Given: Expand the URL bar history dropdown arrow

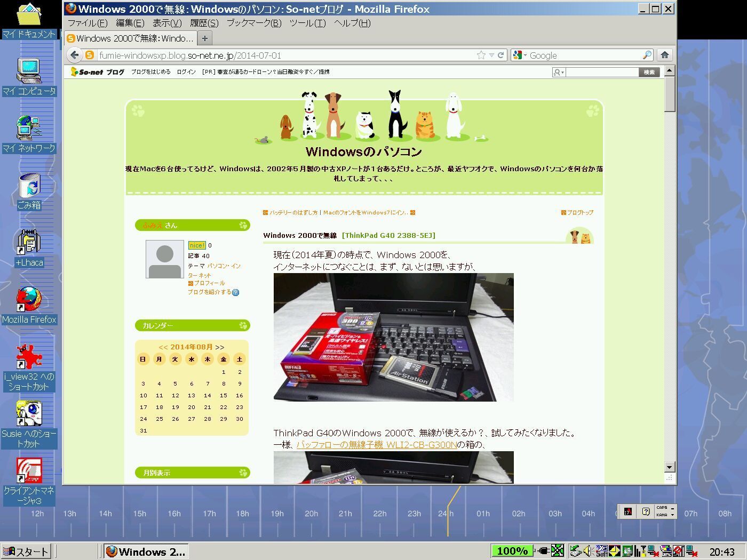Looking at the screenshot, I should (x=491, y=55).
